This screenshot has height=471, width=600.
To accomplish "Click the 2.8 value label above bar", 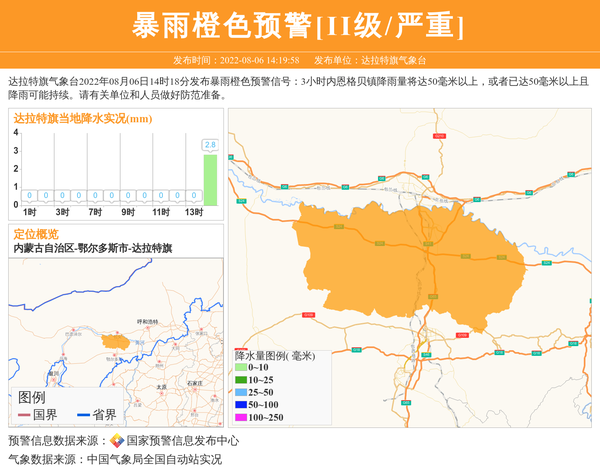I will (210, 145).
